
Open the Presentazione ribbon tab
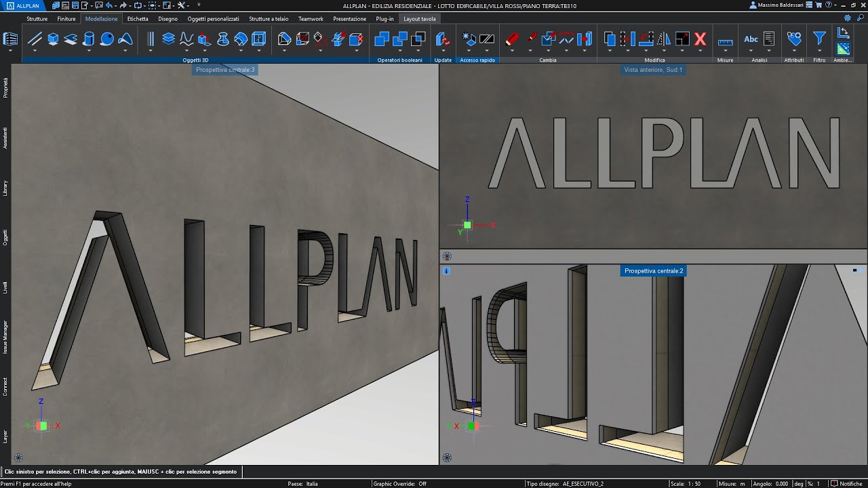click(350, 19)
